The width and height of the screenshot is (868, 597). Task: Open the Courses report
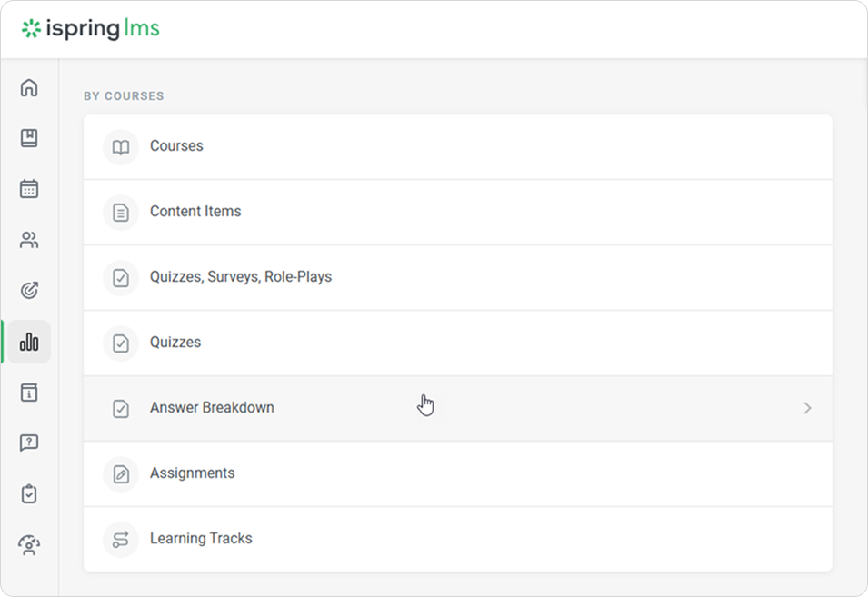176,146
